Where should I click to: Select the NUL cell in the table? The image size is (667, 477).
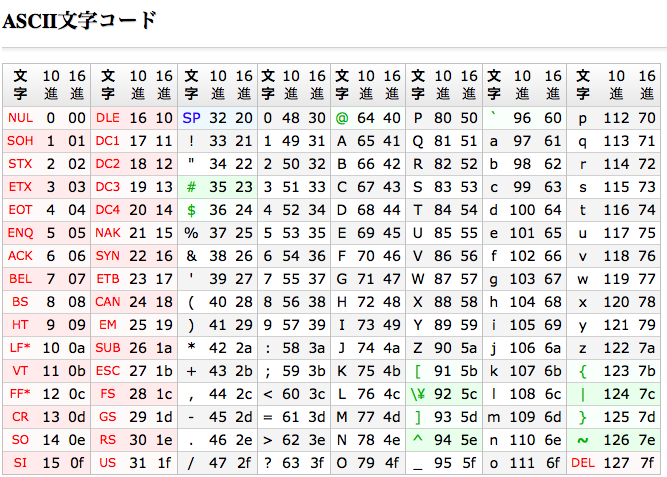pyautogui.click(x=20, y=118)
